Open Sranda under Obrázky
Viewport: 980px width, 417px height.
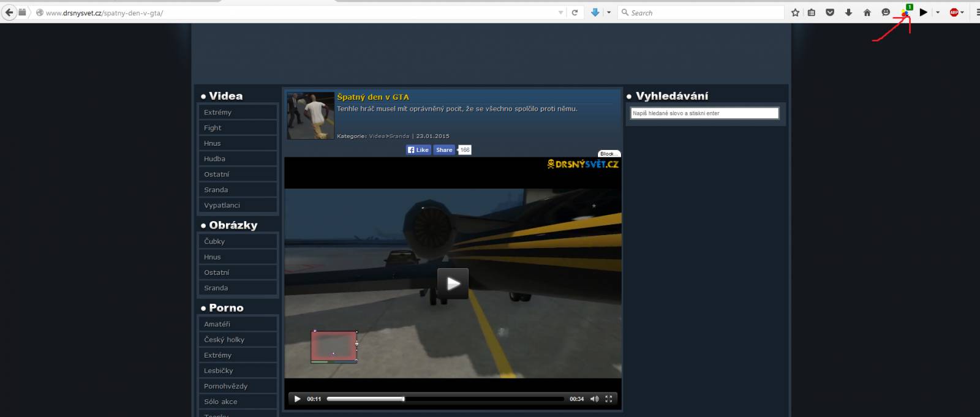coord(238,288)
